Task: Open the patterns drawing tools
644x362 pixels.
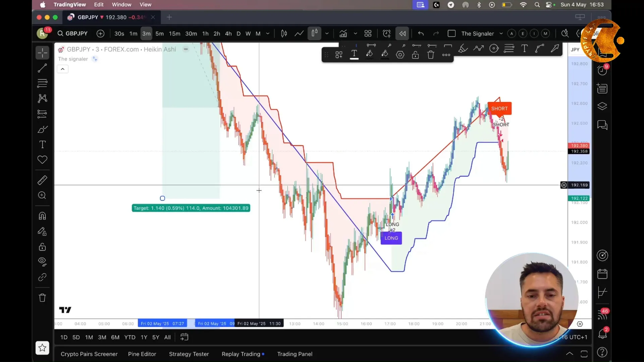Action: 42,98
